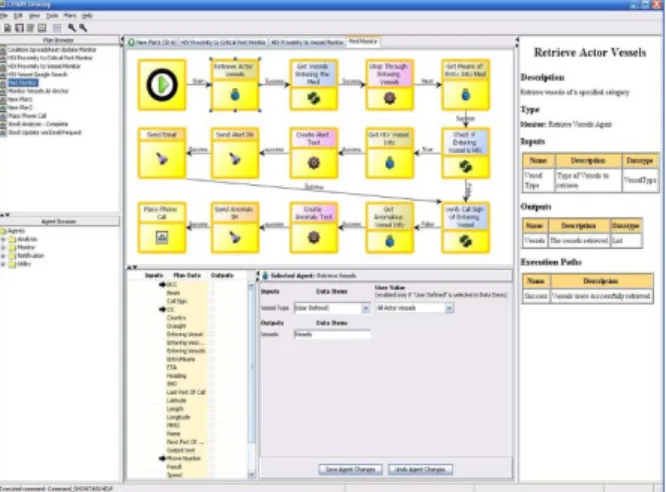Select the Verify Call Sign of Entering Vessel node

click(x=466, y=228)
